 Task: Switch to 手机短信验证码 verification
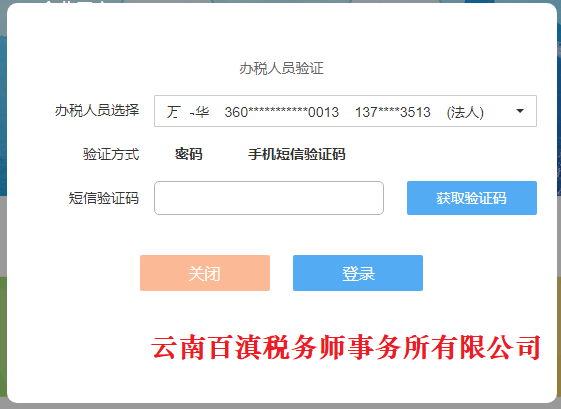pos(297,154)
